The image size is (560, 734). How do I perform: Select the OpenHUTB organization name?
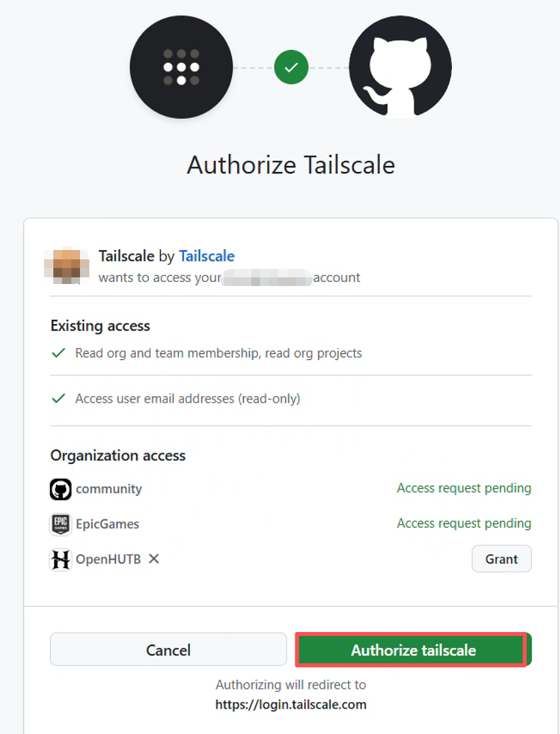(108, 559)
